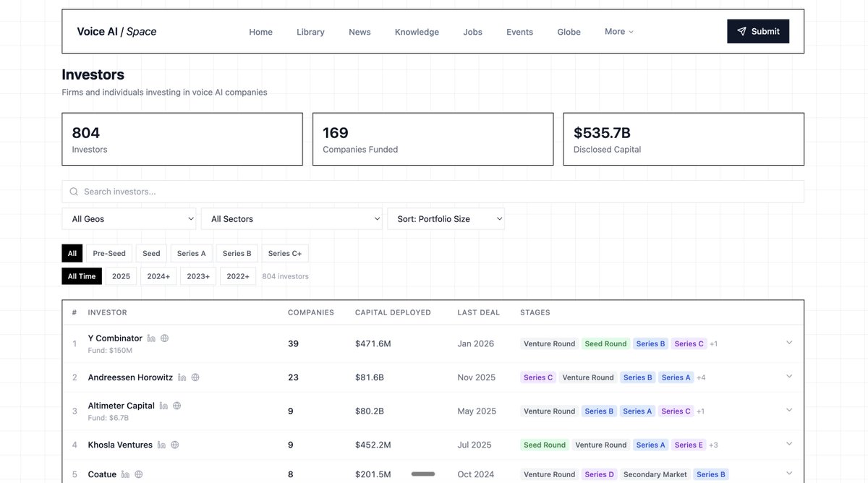
Task: Open Khosla Ventures website globe icon
Action: coord(174,445)
